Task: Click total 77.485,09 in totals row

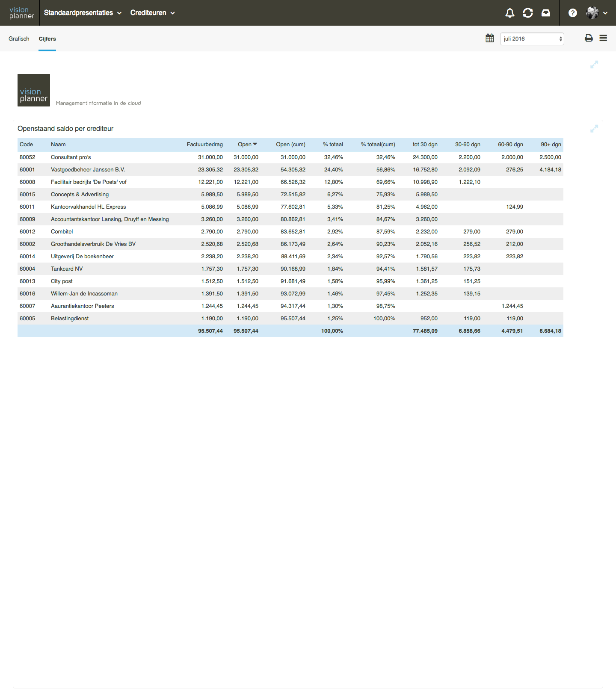Action: pyautogui.click(x=425, y=331)
